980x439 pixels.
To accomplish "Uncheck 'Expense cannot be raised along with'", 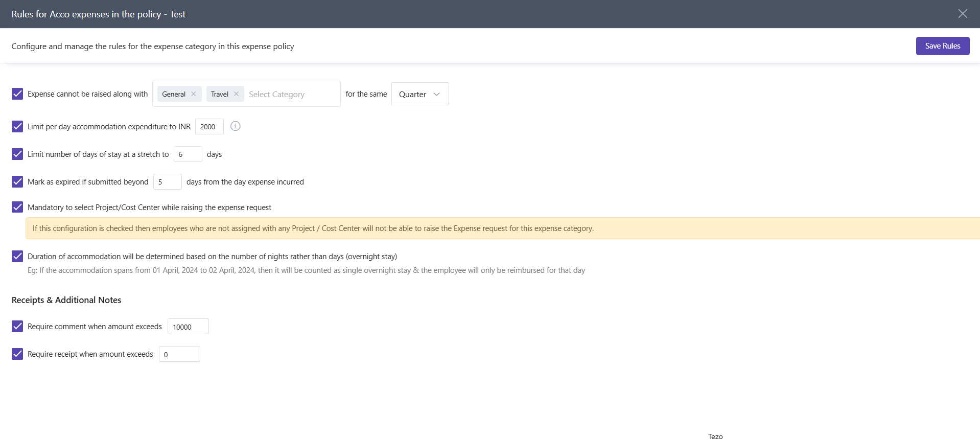I will point(17,94).
